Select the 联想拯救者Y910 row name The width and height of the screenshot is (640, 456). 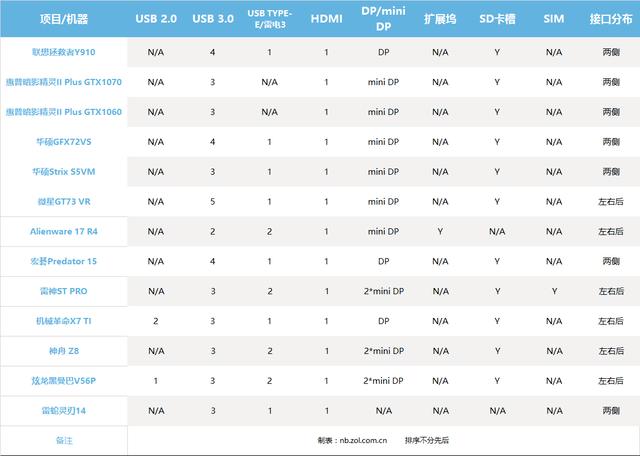click(x=64, y=52)
